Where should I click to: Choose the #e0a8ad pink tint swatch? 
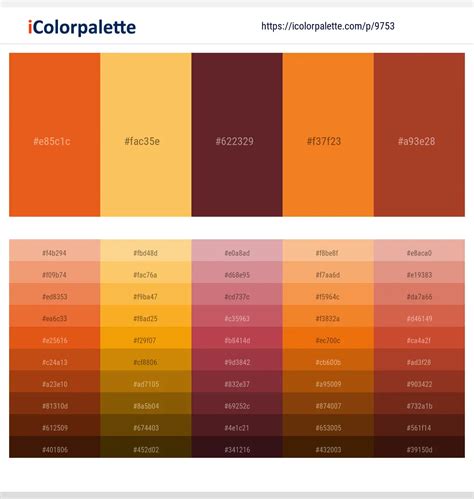pyautogui.click(x=237, y=250)
